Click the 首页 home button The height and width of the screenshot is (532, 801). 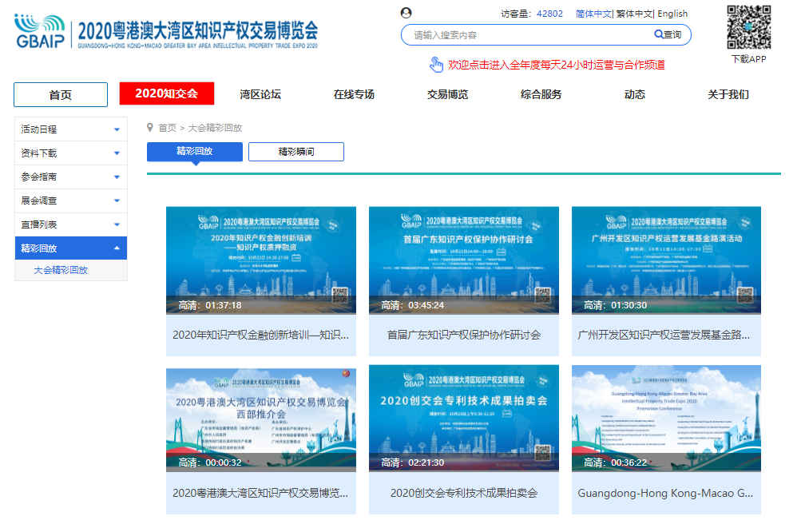click(61, 94)
